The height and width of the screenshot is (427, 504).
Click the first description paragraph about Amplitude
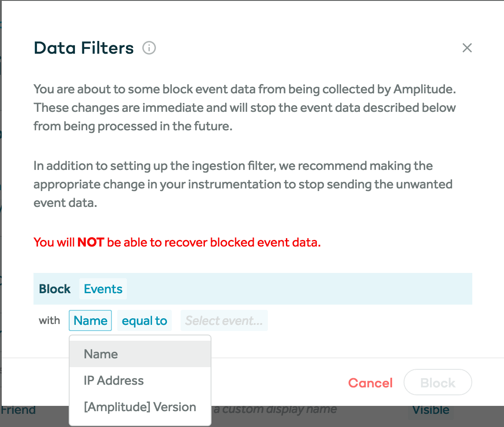click(x=245, y=108)
